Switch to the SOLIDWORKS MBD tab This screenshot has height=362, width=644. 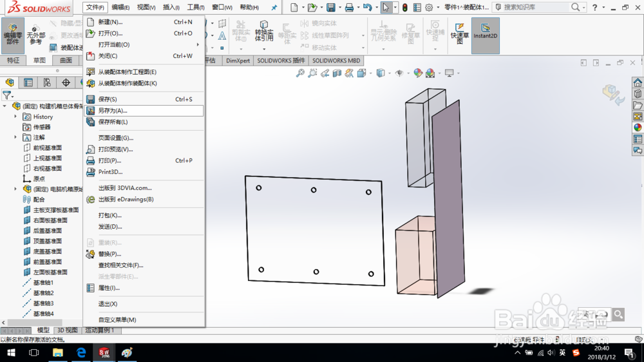336,61
